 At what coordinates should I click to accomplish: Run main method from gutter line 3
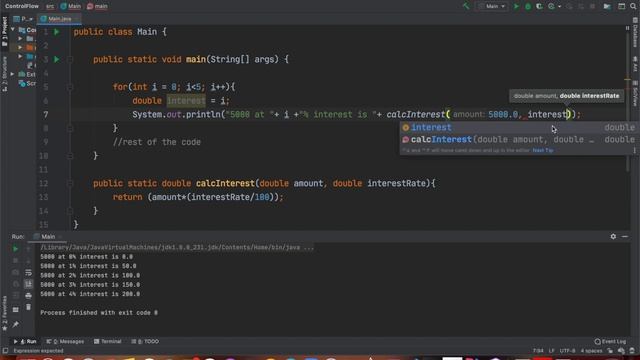coord(57,60)
